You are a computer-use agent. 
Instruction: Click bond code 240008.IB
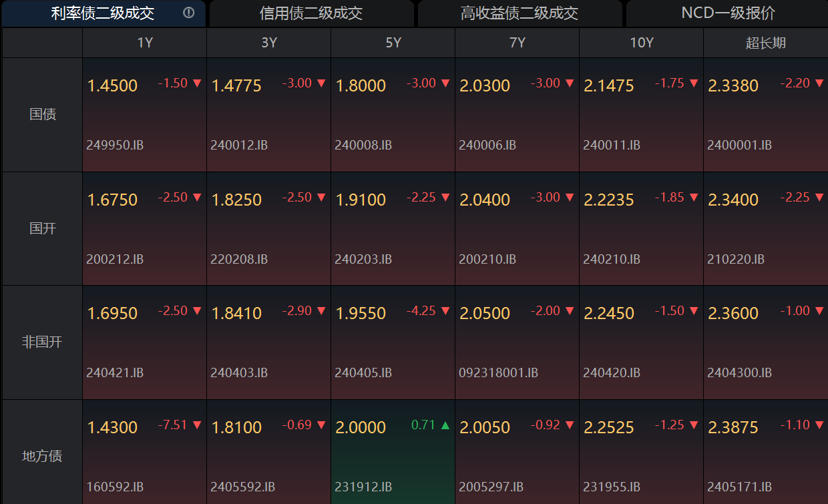point(363,145)
